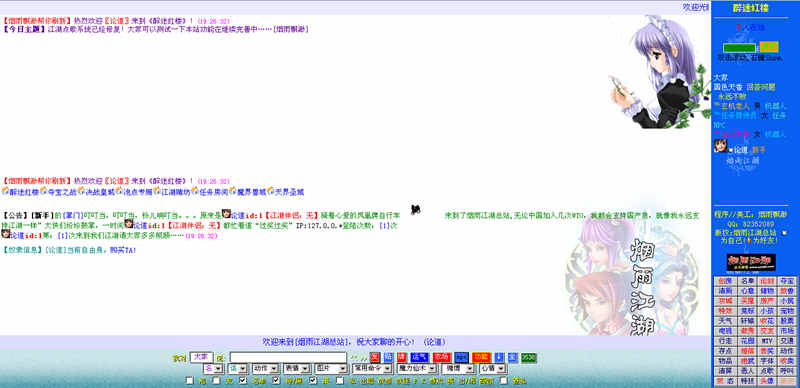Expand the 常用命令 dropdown
This screenshot has height=388, width=800.
372,369
